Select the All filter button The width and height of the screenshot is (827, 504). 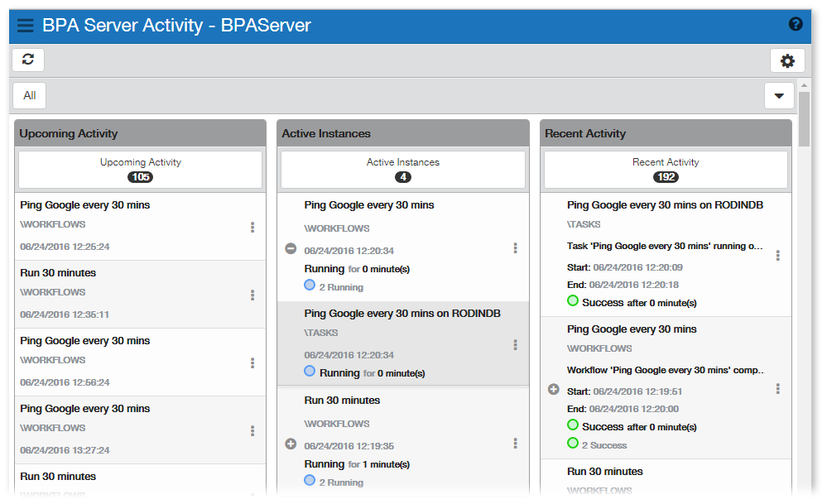(x=29, y=95)
